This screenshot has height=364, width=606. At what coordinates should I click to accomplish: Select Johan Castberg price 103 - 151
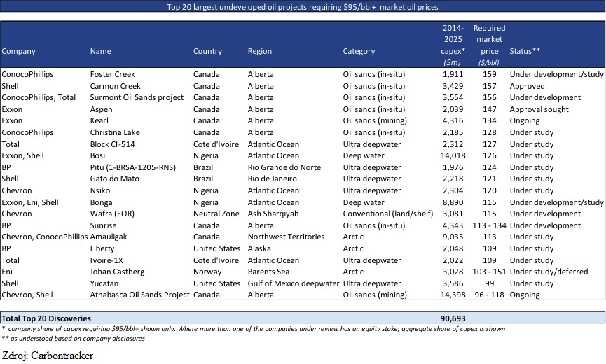[489, 272]
